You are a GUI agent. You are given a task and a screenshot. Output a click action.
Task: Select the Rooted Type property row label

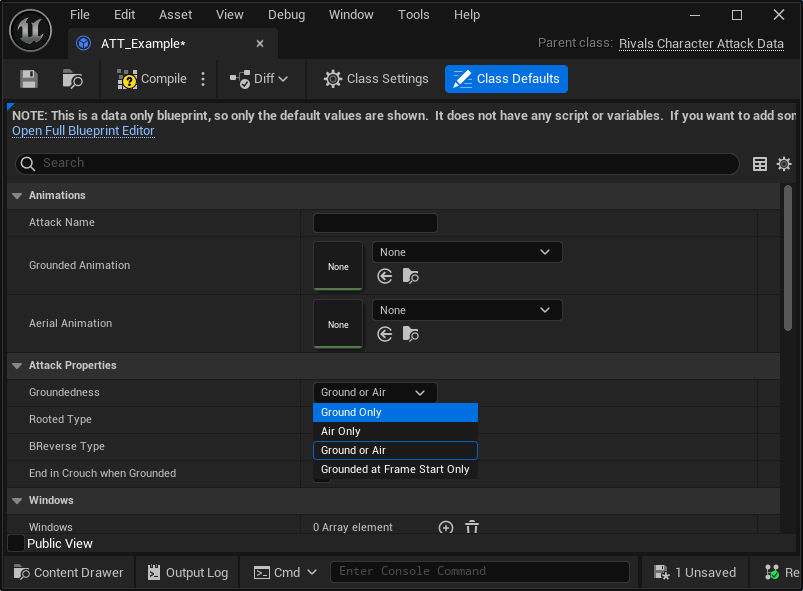pos(60,419)
